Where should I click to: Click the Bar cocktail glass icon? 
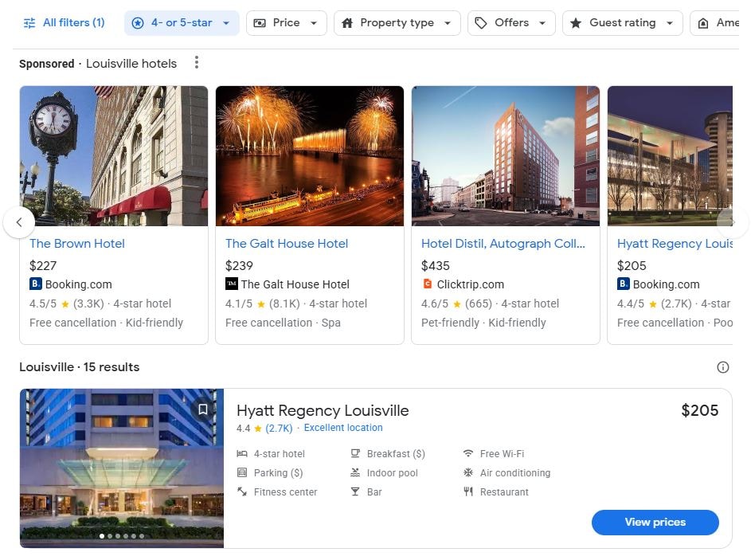355,491
